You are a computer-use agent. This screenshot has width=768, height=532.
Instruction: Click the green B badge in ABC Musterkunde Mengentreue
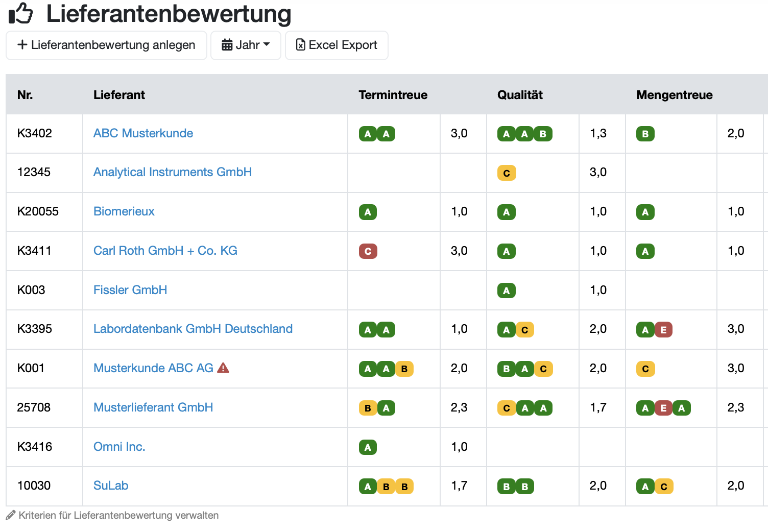point(645,134)
